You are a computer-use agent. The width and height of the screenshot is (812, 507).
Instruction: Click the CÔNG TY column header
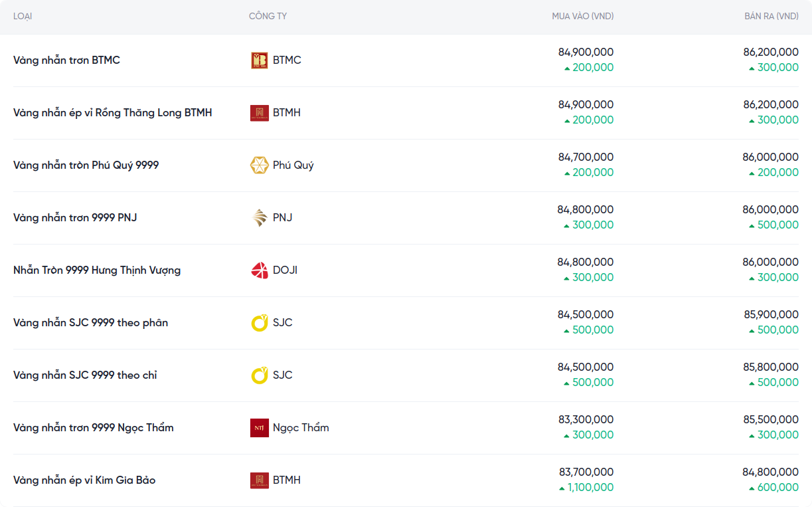[x=268, y=16]
